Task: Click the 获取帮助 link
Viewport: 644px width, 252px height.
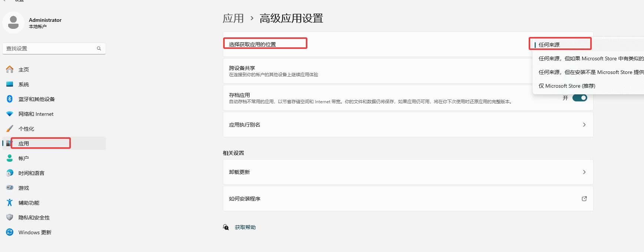Action: 245,227
